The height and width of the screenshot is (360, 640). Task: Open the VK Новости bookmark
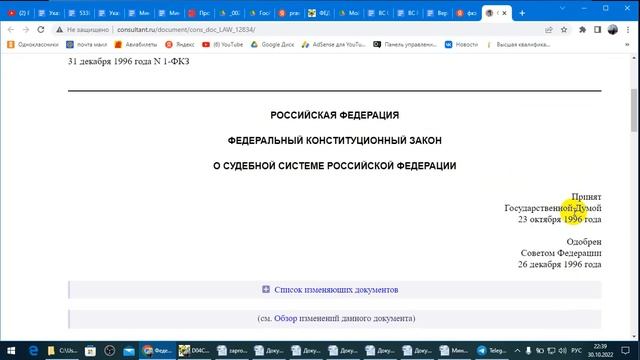[x=461, y=44]
